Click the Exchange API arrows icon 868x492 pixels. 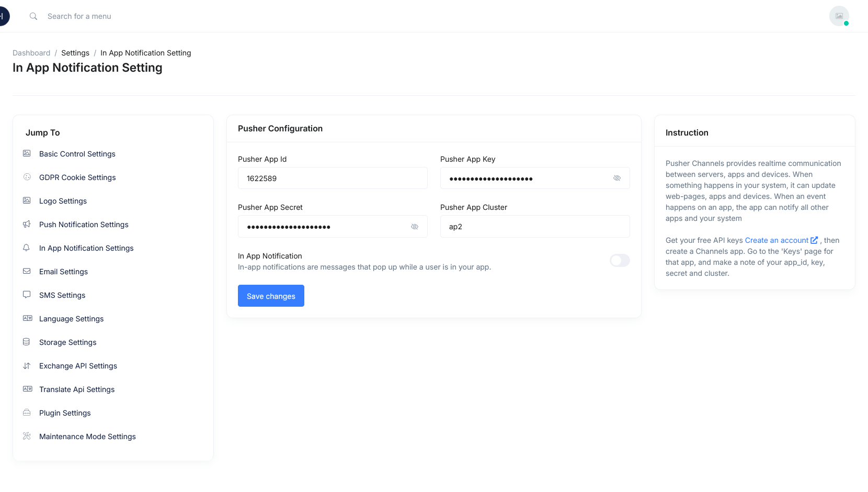(27, 365)
